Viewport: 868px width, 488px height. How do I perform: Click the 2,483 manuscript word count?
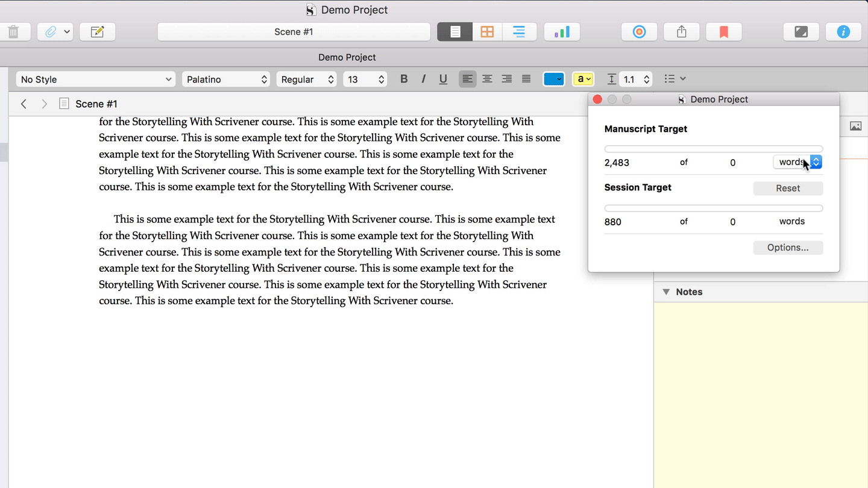click(x=617, y=163)
